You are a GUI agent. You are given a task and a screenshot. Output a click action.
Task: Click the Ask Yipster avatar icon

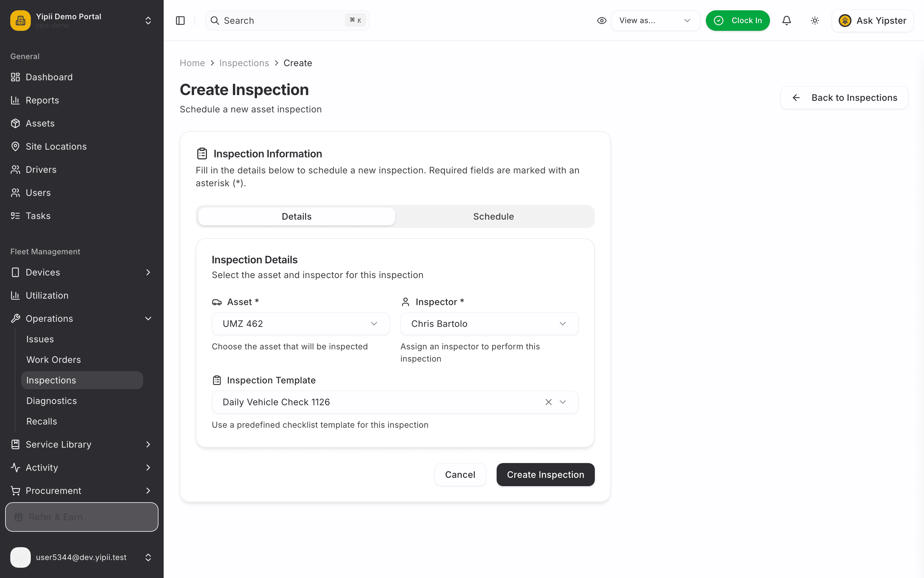coord(845,21)
